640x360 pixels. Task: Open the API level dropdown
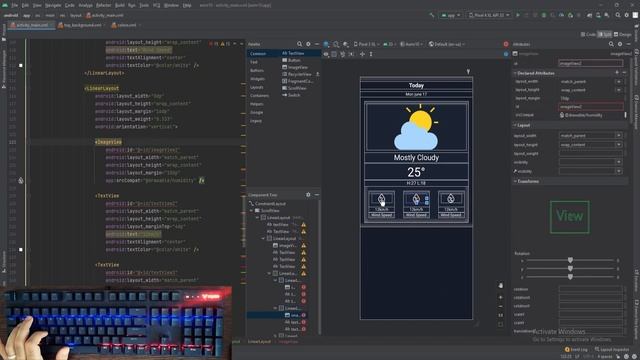(x=390, y=44)
